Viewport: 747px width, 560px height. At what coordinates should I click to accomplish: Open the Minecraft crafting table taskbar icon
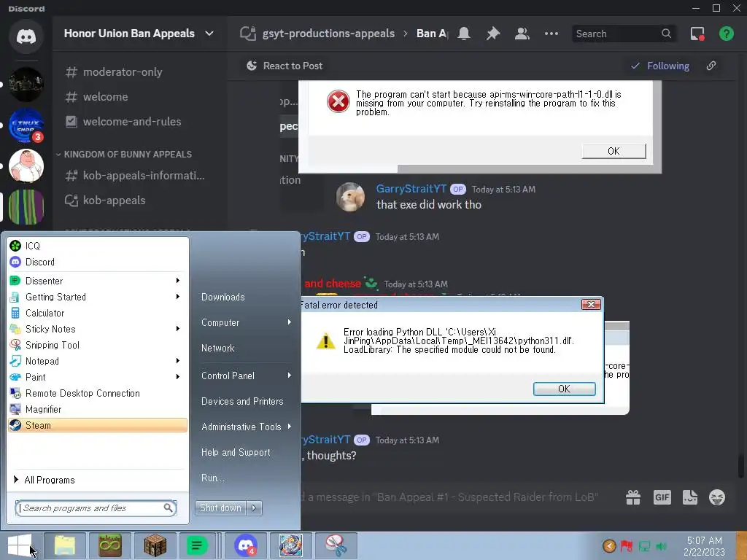[155, 545]
